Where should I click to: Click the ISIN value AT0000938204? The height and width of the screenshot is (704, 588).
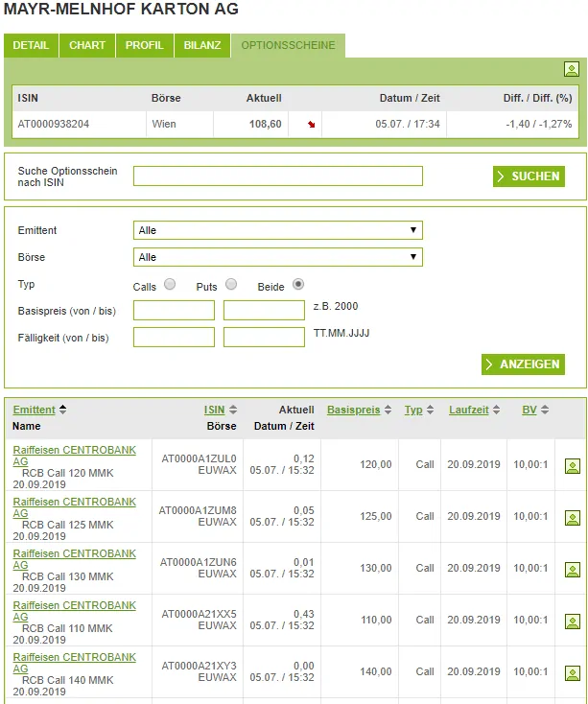[x=54, y=124]
